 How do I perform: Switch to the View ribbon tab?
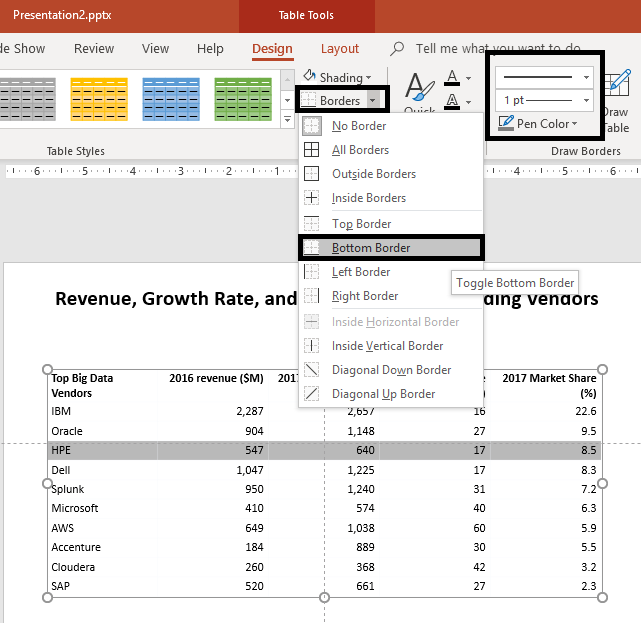point(155,49)
